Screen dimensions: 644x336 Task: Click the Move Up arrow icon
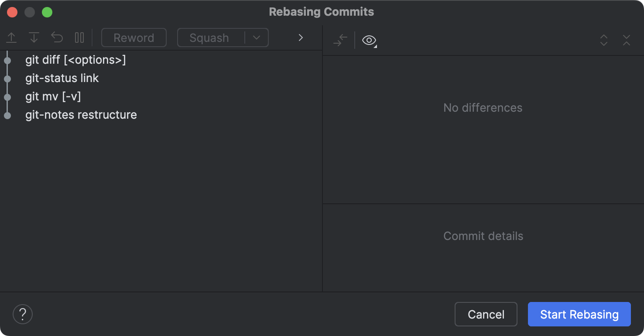click(11, 38)
